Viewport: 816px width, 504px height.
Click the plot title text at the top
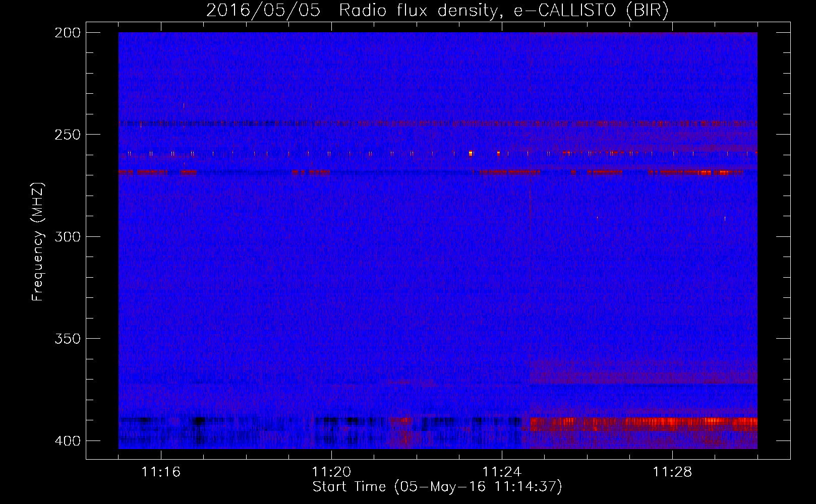(x=437, y=10)
